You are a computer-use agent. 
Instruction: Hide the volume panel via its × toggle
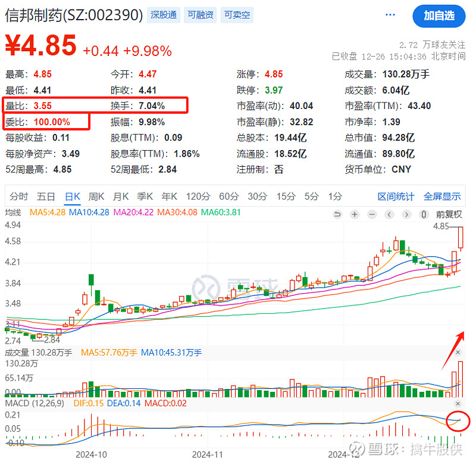pyautogui.click(x=458, y=352)
